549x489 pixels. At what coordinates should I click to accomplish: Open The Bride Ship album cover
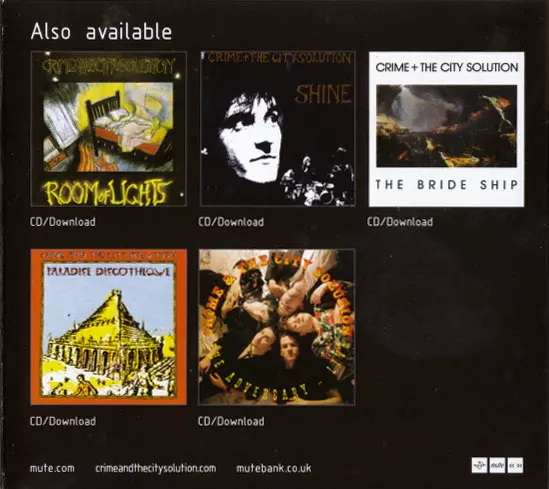(446, 129)
